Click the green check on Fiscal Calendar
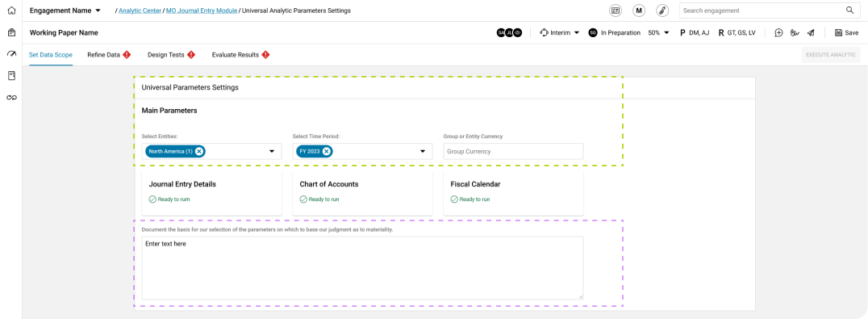868x319 pixels. 454,199
